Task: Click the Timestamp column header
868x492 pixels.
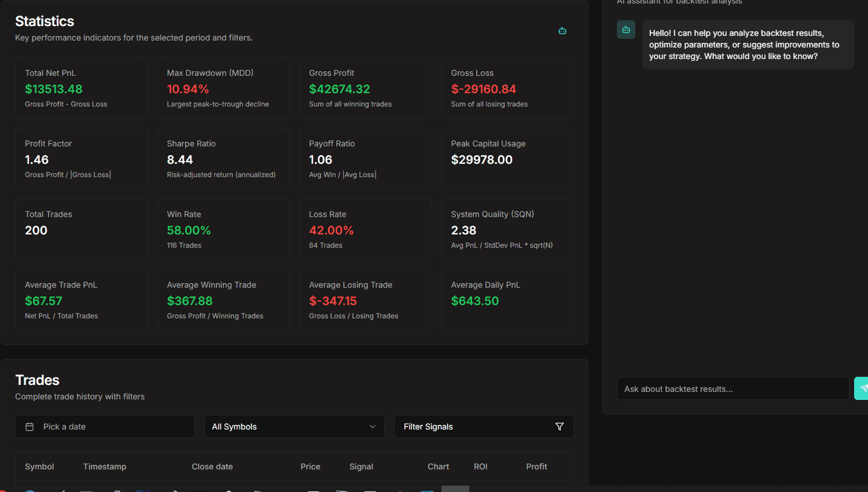Action: coord(105,467)
